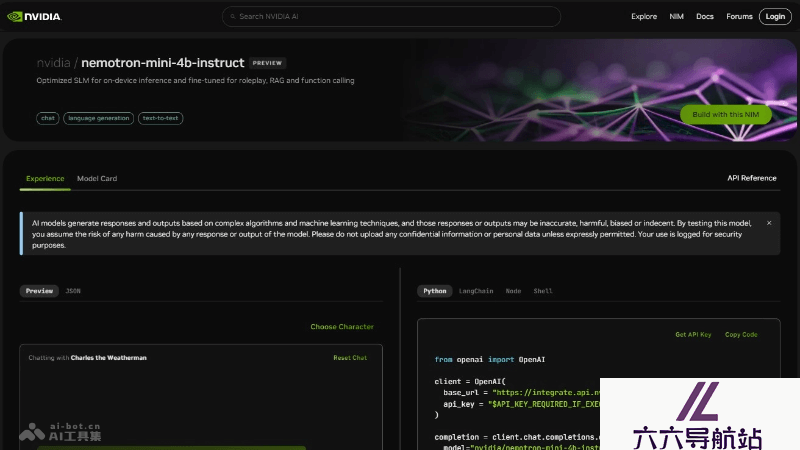Select the Node code tab
The height and width of the screenshot is (450, 800).
(x=513, y=291)
